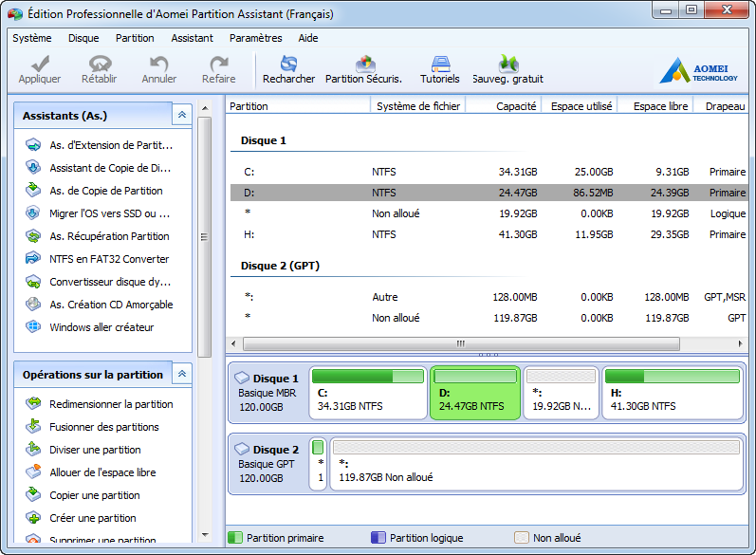Image resolution: width=756 pixels, height=555 pixels.
Task: Click Windows aller créateur icon
Action: click(33, 326)
